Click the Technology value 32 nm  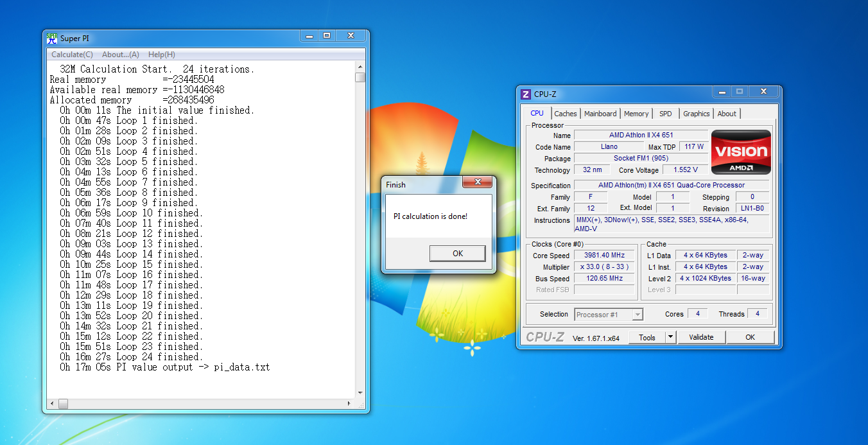point(592,170)
